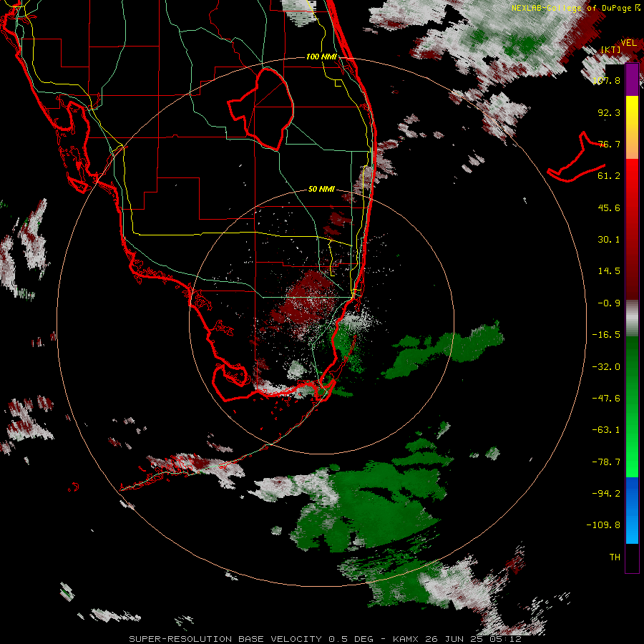Click the blue segment of velocity color bar
This screenshot has height=644, width=644.
pos(632,510)
